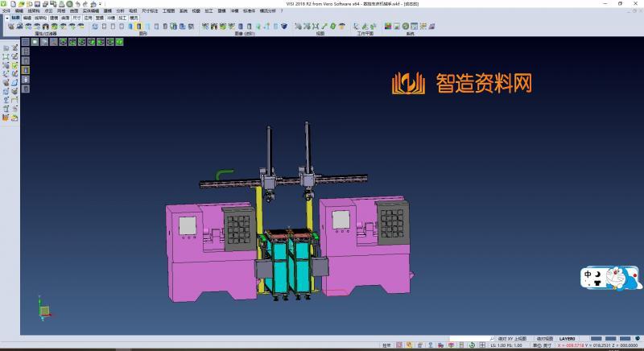Click the 中 input method indicator
The width and height of the screenshot is (644, 351).
(588, 275)
